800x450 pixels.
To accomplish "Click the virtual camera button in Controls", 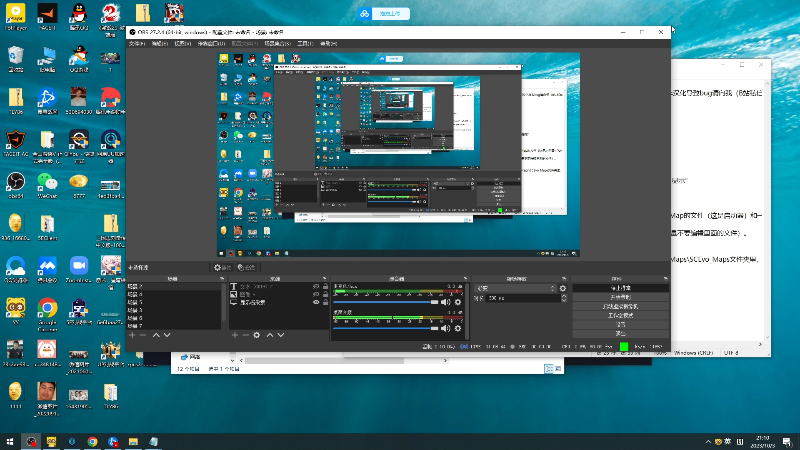I will (620, 306).
